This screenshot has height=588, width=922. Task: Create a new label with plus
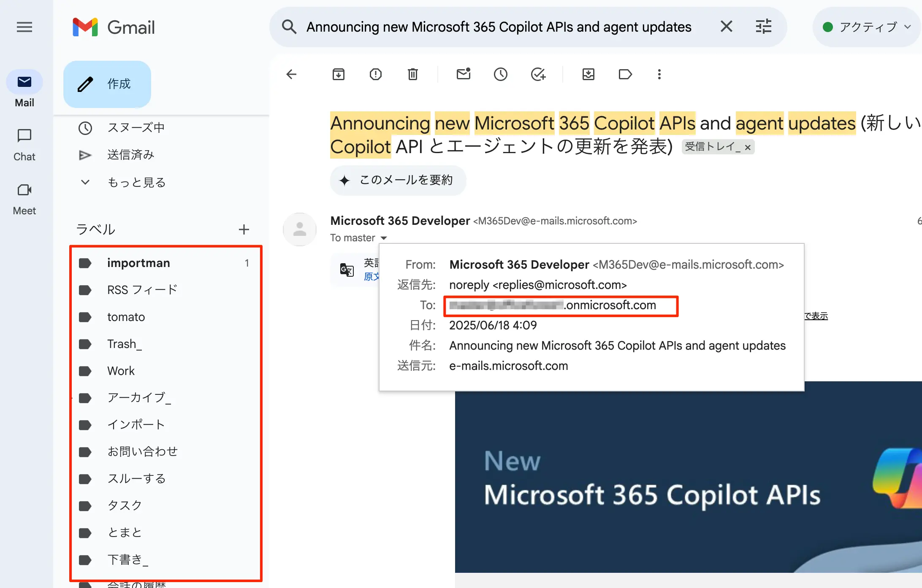click(244, 229)
